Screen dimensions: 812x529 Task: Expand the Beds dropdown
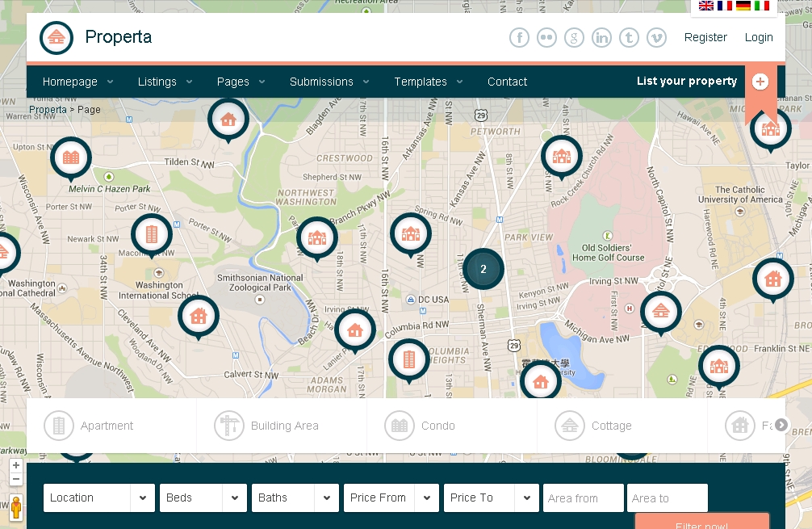(203, 498)
